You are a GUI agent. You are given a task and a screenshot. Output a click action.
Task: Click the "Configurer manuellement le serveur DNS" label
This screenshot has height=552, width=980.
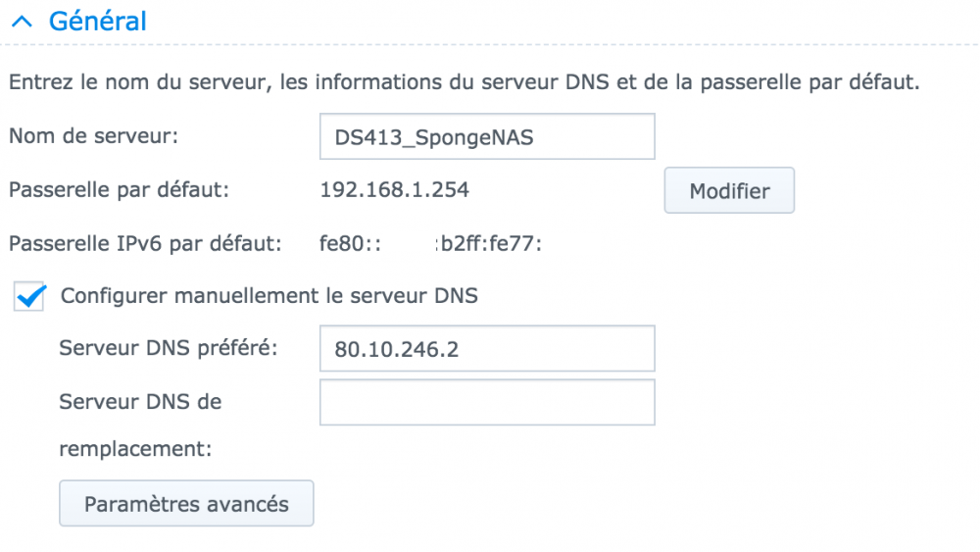click(x=269, y=295)
